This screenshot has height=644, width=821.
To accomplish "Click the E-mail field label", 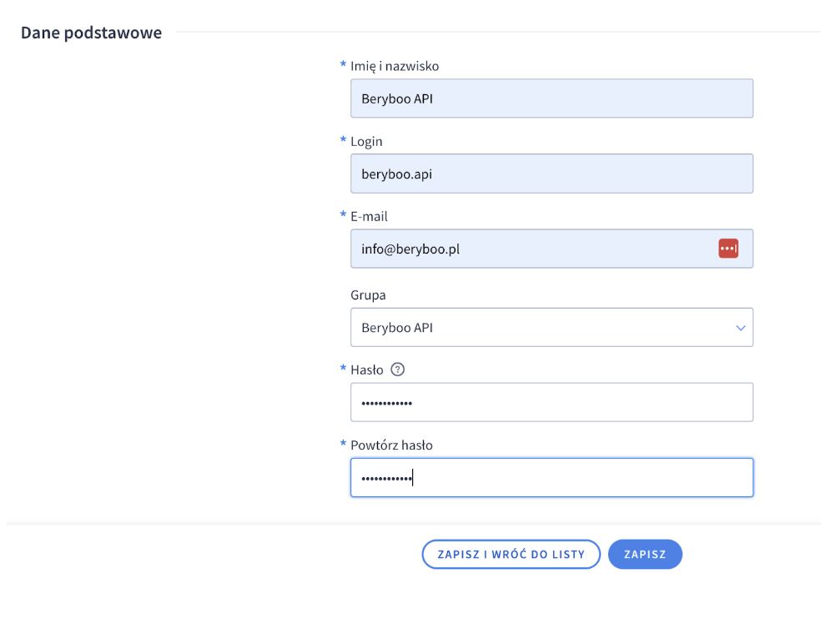I will pyautogui.click(x=369, y=217).
